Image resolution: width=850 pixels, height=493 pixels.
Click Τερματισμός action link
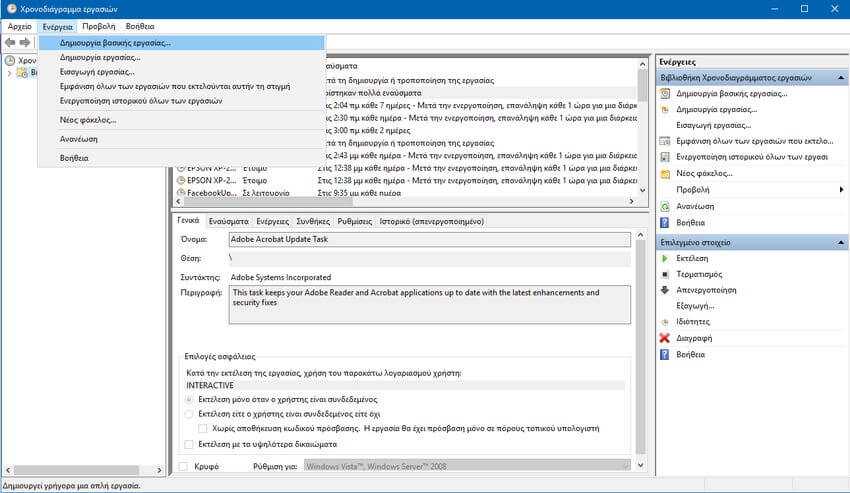point(699,274)
